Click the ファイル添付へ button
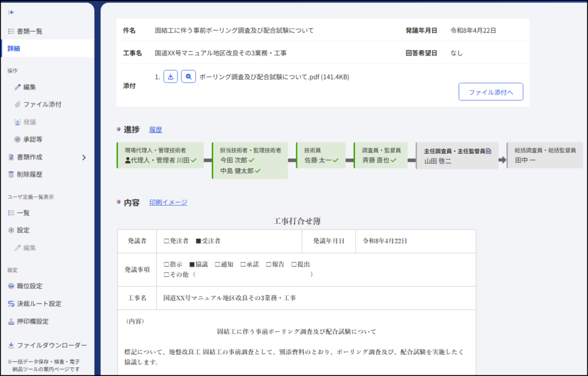The width and height of the screenshot is (588, 376). (491, 92)
